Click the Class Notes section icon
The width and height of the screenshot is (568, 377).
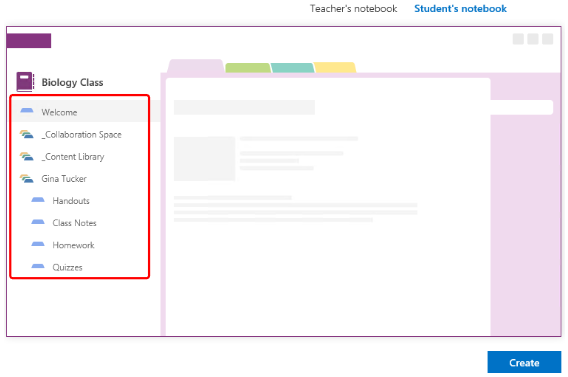pos(38,222)
